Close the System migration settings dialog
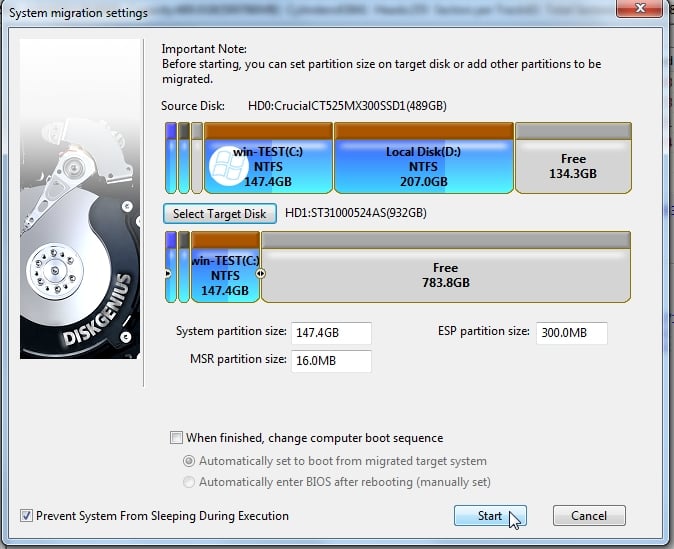The width and height of the screenshot is (674, 549). (x=640, y=8)
